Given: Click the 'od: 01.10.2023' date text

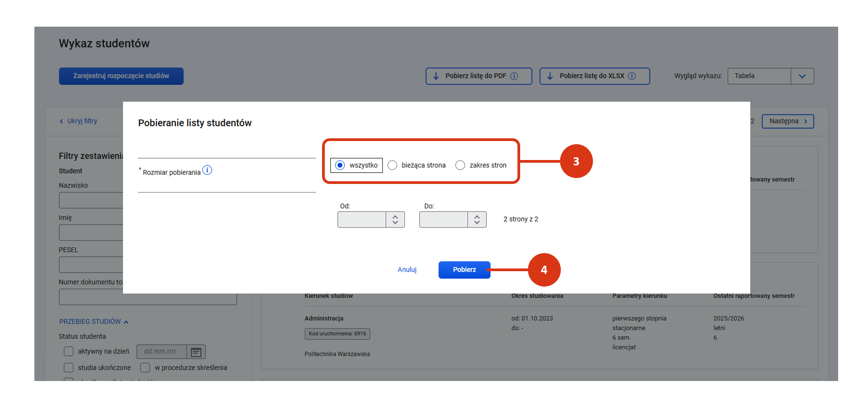Looking at the screenshot, I should pos(532,319).
